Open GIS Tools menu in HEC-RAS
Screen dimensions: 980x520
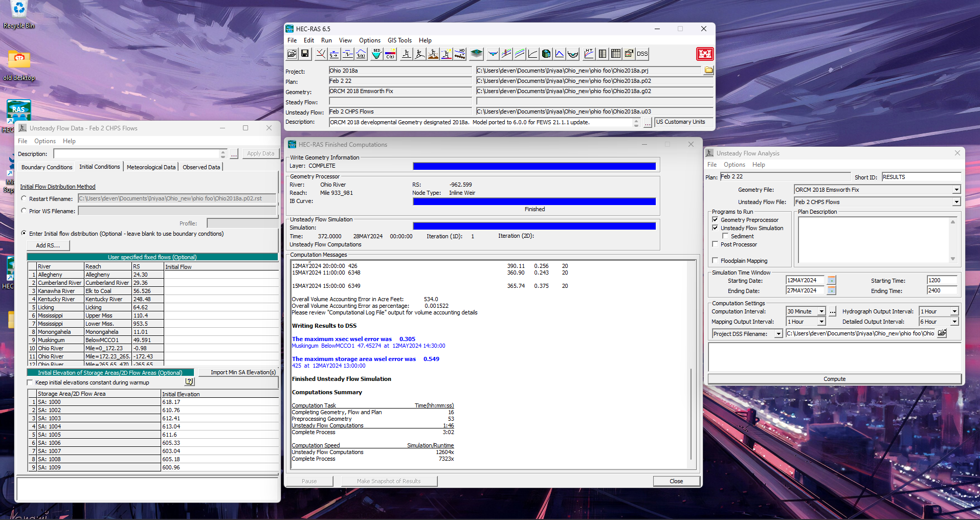(x=399, y=40)
